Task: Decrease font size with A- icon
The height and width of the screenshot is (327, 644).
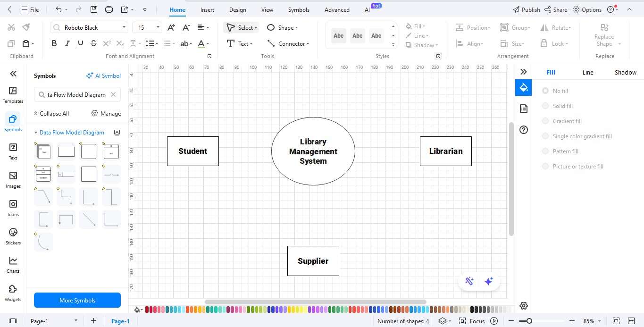Action: (186, 27)
